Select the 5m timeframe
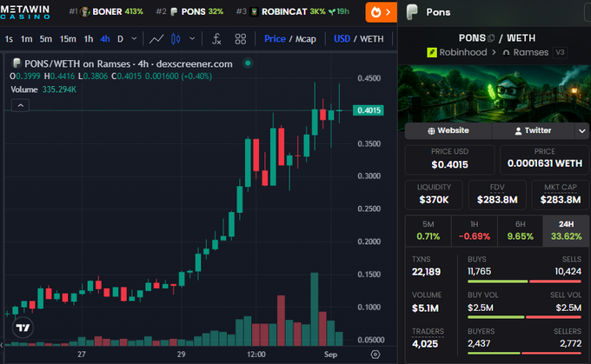 pos(46,39)
